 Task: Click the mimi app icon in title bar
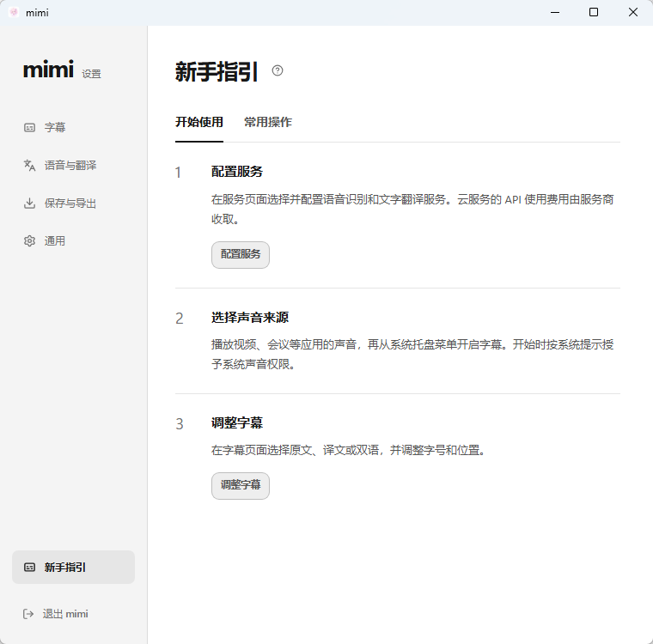[14, 13]
